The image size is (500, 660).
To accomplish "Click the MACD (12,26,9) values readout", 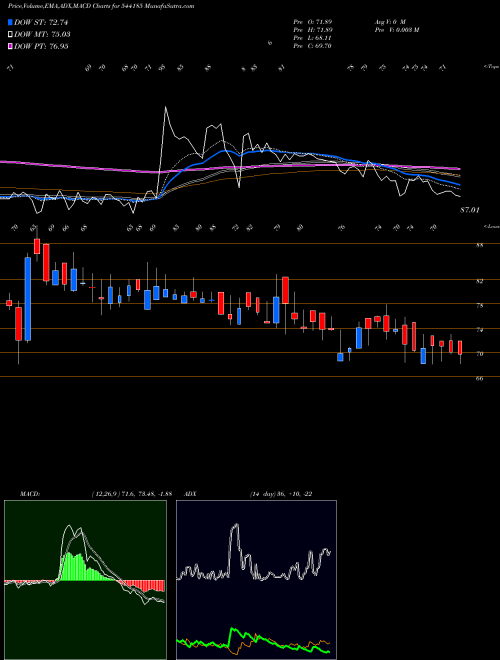I will 131,494.
